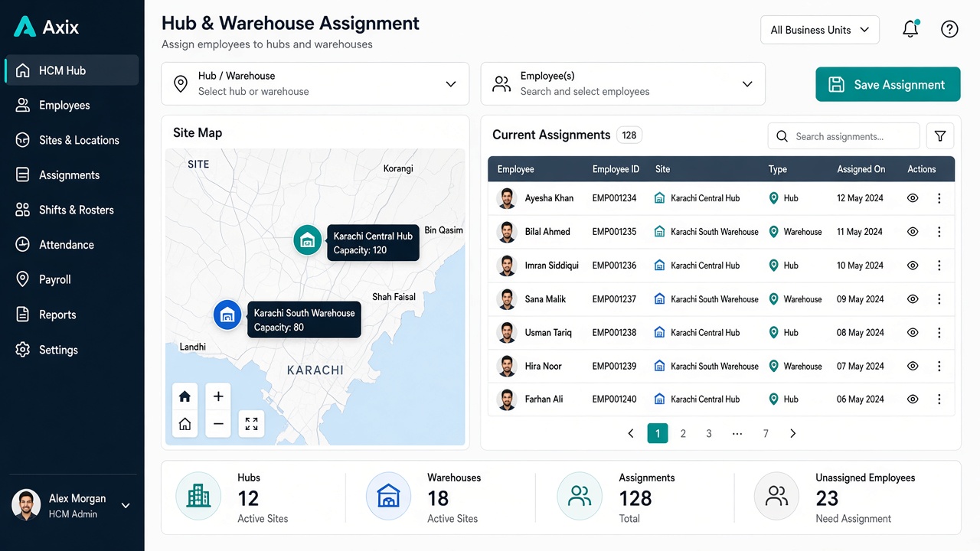
Task: Click the outlined house icon on map
Action: 185,423
